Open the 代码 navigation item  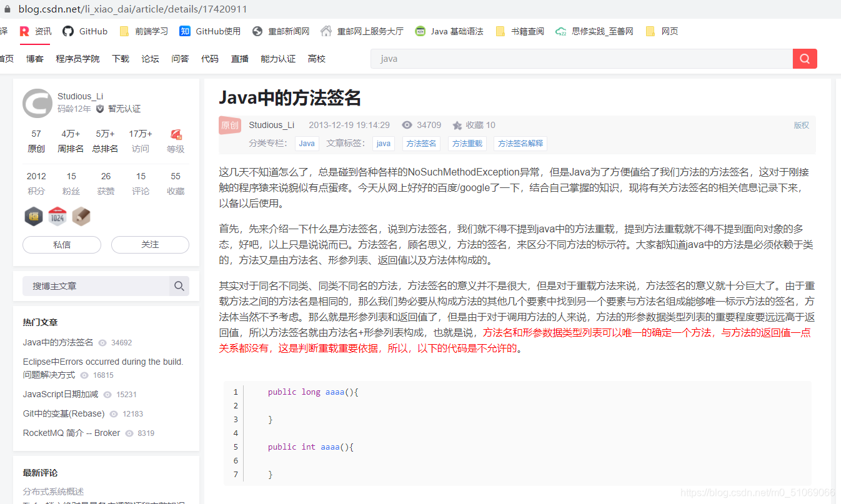210,59
